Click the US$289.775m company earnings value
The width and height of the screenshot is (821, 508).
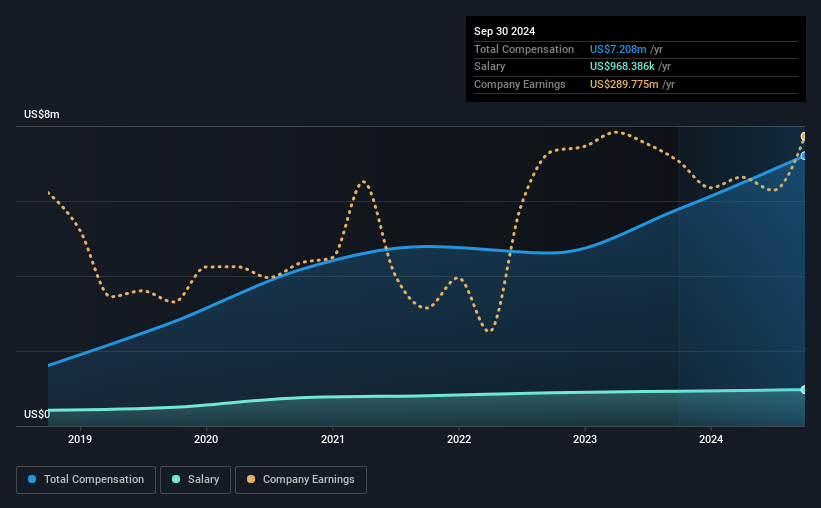(624, 84)
